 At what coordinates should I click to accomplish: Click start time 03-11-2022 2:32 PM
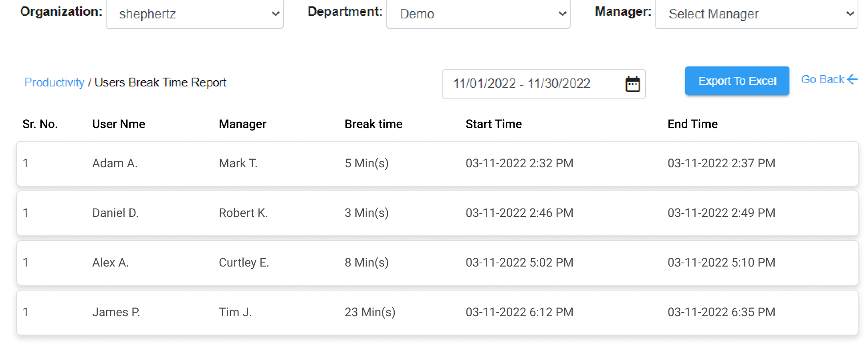point(519,163)
